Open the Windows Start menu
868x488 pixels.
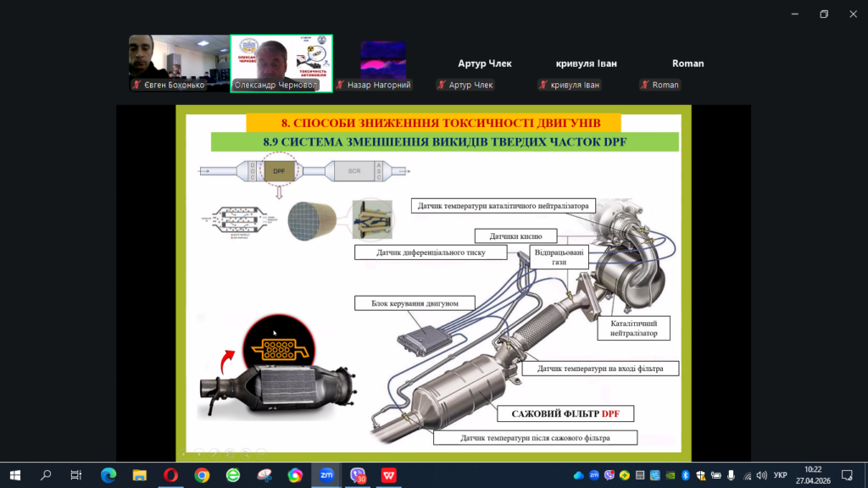point(15,475)
